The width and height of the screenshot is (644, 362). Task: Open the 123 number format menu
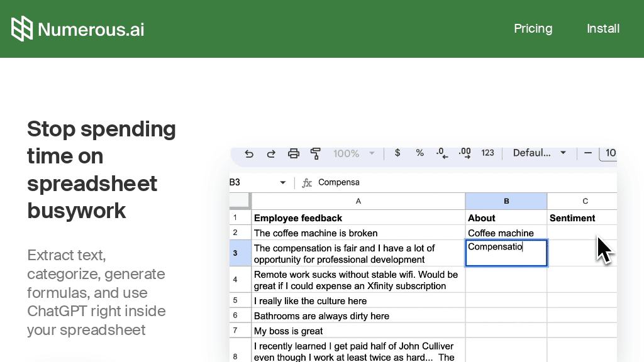coord(487,153)
